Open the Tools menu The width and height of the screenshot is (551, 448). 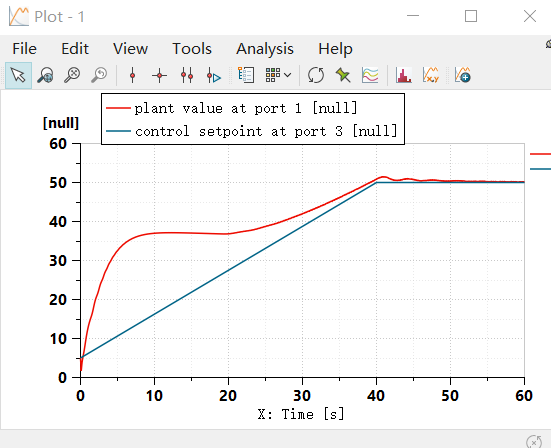click(x=192, y=49)
